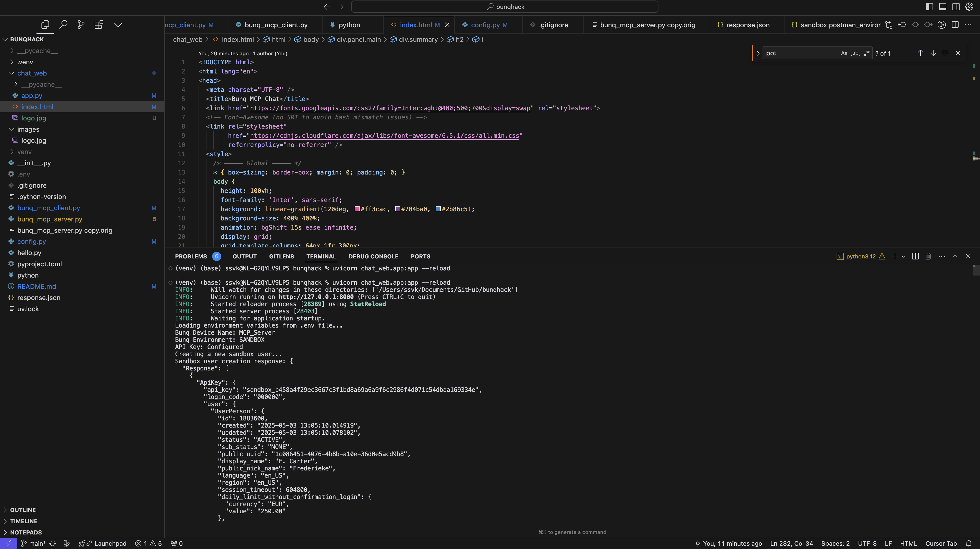Open bunq_mcp_server.py in the explorer
The image size is (980, 549).
click(50, 219)
